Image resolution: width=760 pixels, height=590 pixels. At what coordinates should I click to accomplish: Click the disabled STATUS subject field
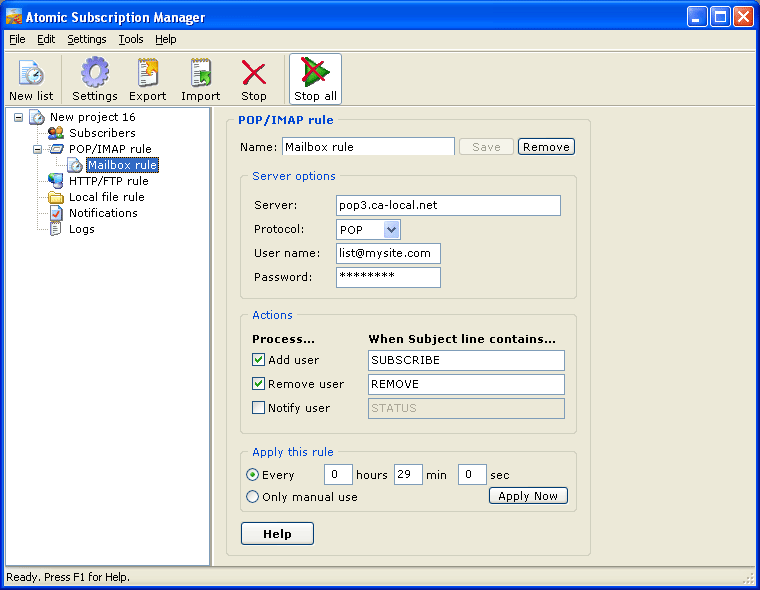(x=466, y=408)
